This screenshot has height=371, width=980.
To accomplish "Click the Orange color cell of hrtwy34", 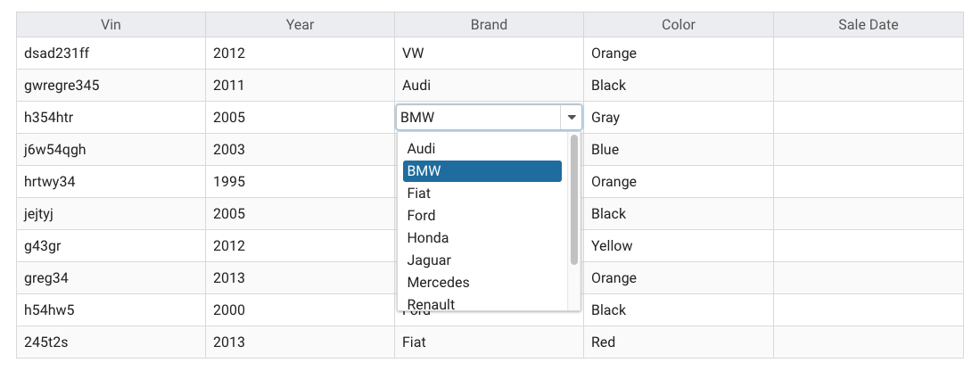I will [679, 182].
